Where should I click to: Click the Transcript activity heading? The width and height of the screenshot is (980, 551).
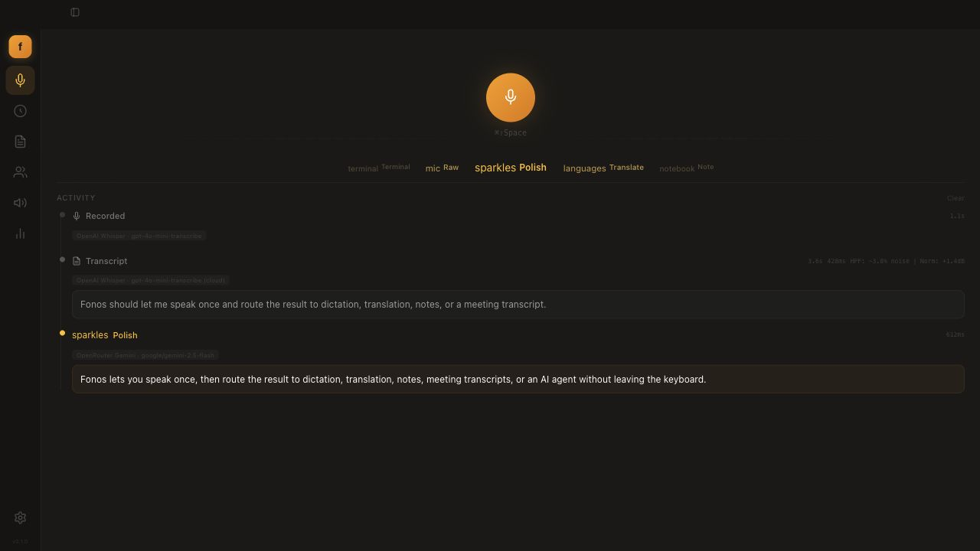pos(106,261)
